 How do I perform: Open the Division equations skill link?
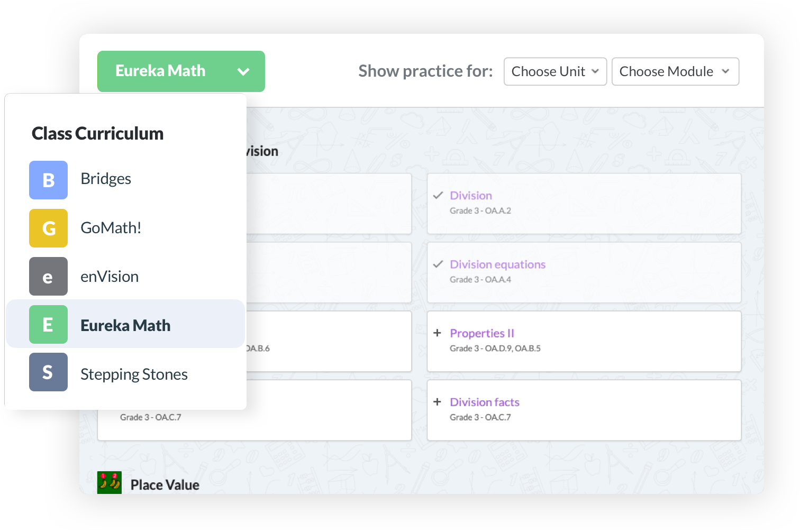pos(497,264)
